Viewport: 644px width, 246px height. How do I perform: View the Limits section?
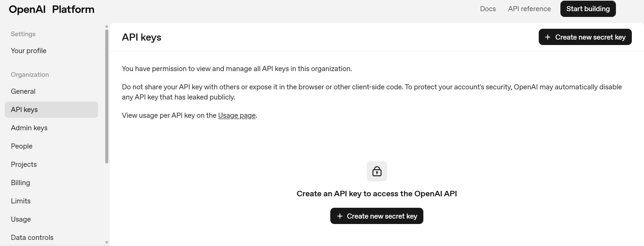(x=21, y=201)
